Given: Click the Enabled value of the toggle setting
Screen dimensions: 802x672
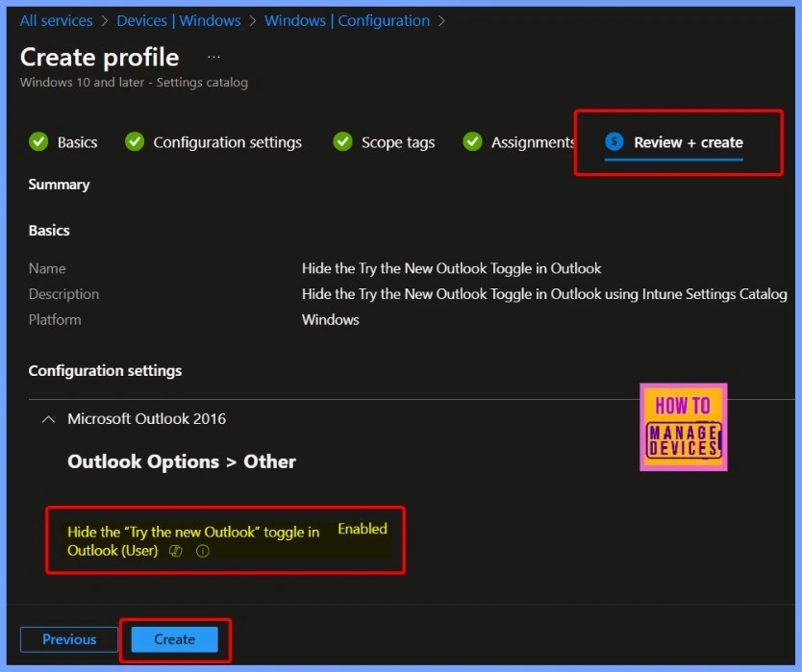Looking at the screenshot, I should pyautogui.click(x=363, y=529).
